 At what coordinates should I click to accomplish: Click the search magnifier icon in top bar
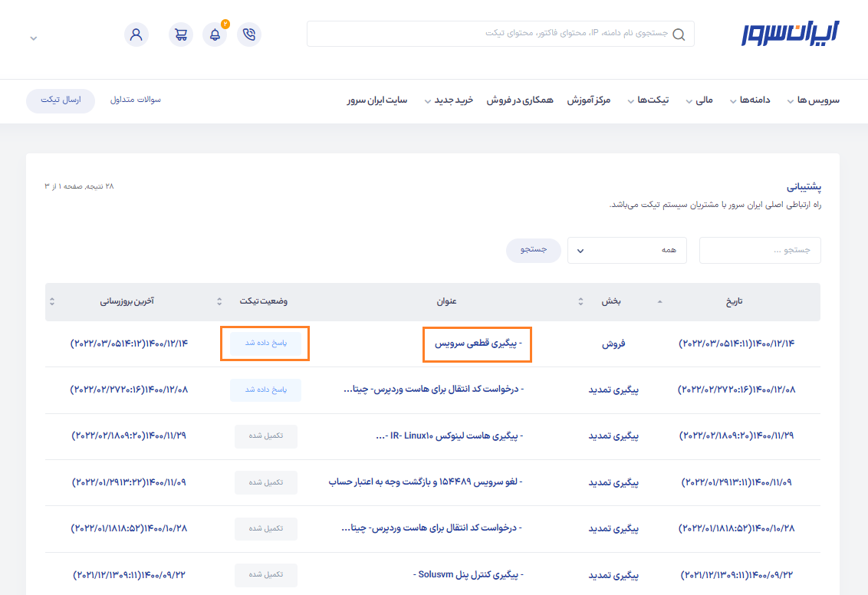(x=679, y=35)
